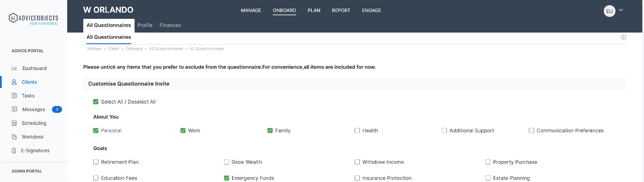Click the Workdesk documents icon
The height and width of the screenshot is (182, 644).
[x=14, y=137]
